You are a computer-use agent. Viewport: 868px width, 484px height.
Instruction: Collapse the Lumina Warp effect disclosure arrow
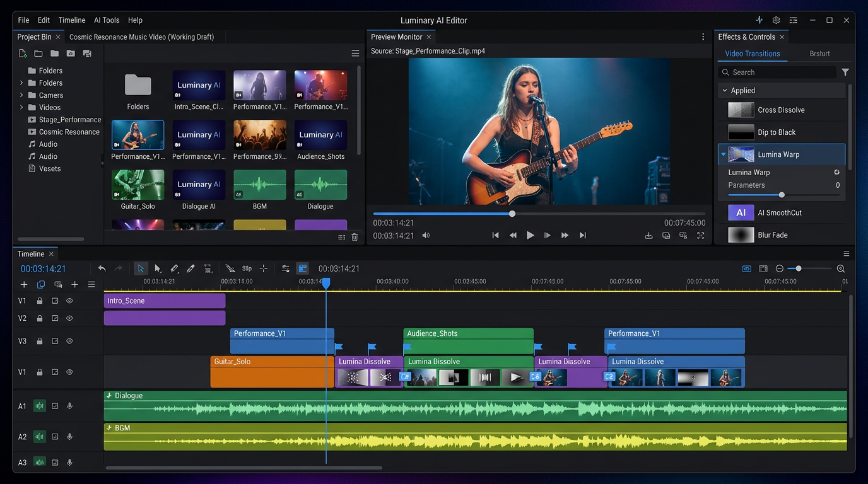coord(724,154)
